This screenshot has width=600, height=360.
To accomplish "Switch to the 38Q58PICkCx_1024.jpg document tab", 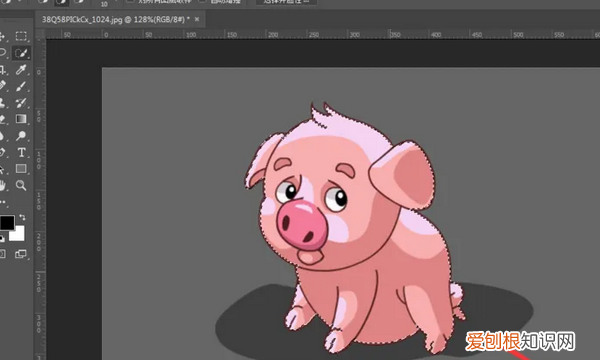I will (x=116, y=20).
